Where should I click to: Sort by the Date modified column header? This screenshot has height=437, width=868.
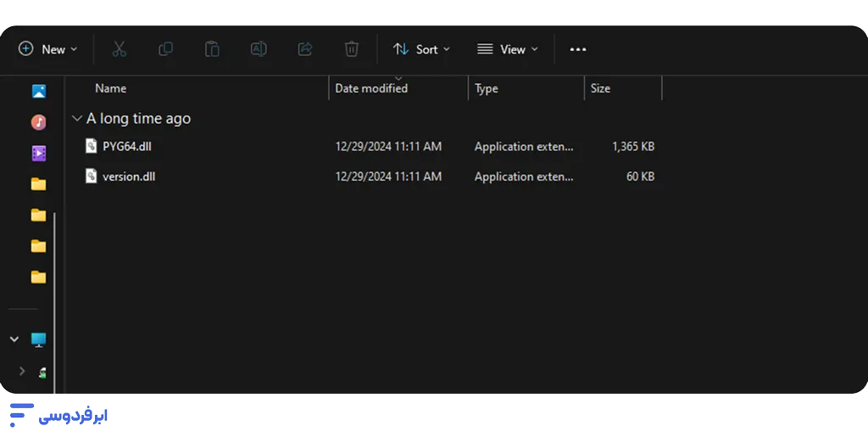tap(371, 88)
